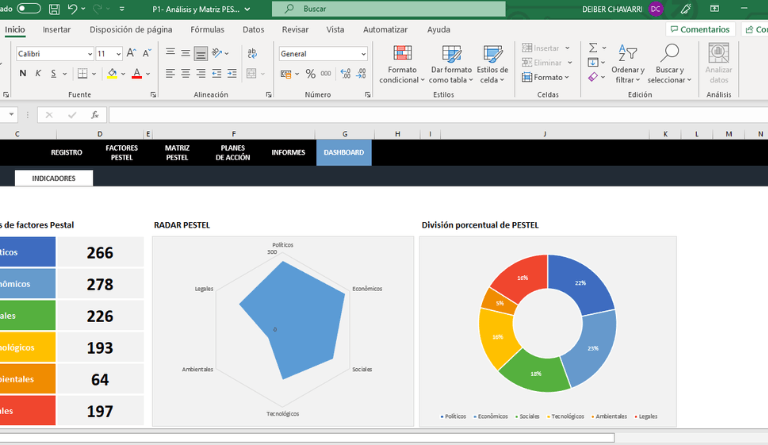Open the Datos ribbon tab
This screenshot has height=445, width=768.
253,29
